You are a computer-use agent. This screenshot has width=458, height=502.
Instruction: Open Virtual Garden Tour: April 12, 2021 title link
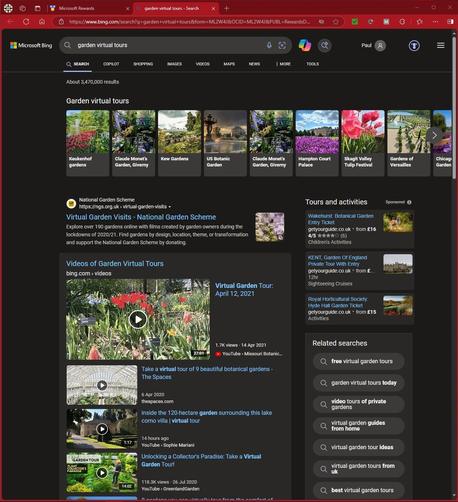coord(244,289)
